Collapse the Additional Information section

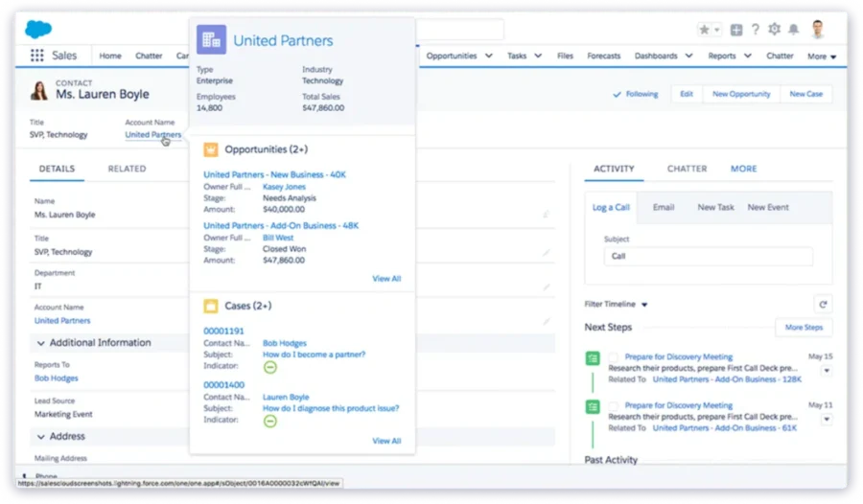coord(40,343)
